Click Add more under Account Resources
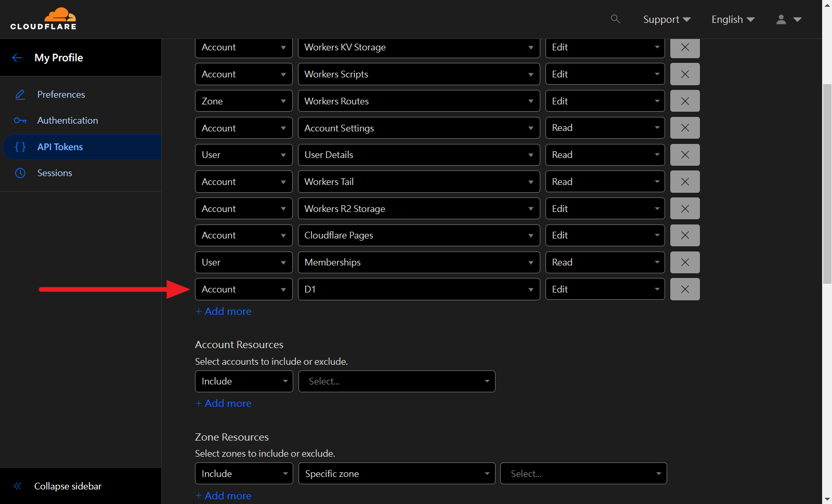The width and height of the screenshot is (832, 504). pos(224,404)
